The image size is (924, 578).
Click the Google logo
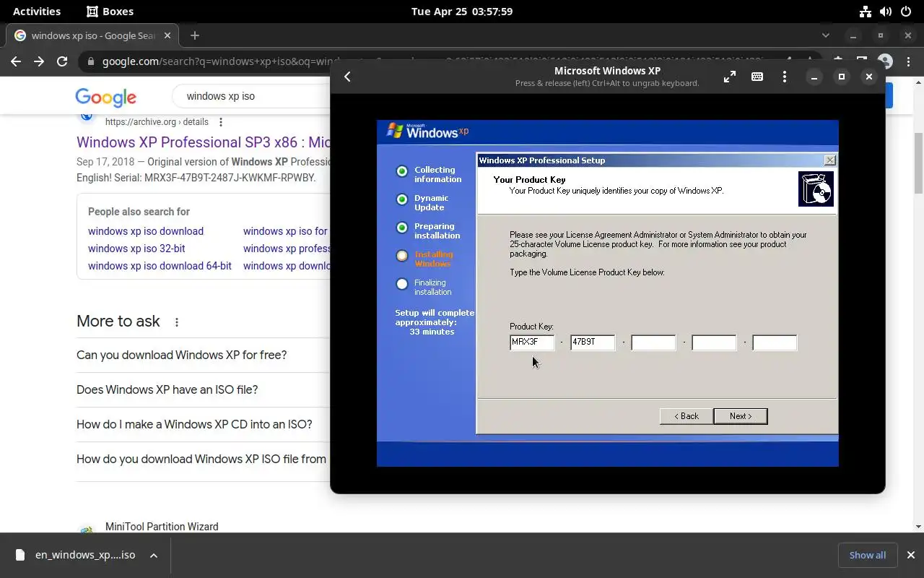105,97
